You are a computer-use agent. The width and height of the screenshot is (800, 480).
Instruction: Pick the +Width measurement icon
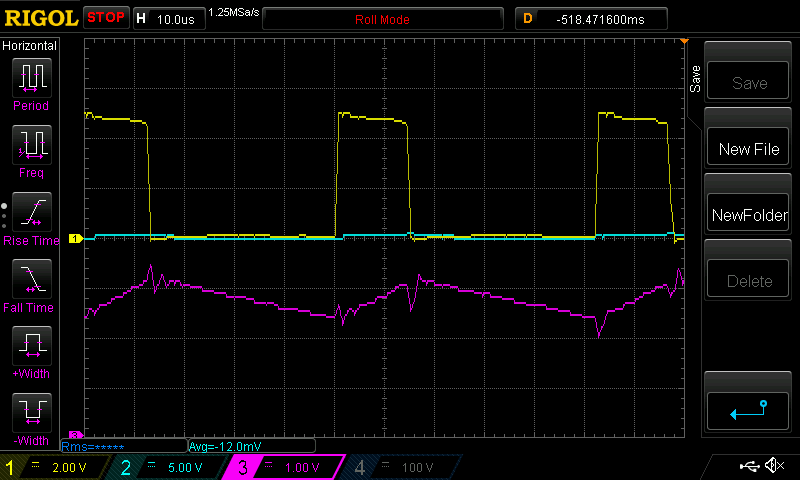click(x=30, y=352)
